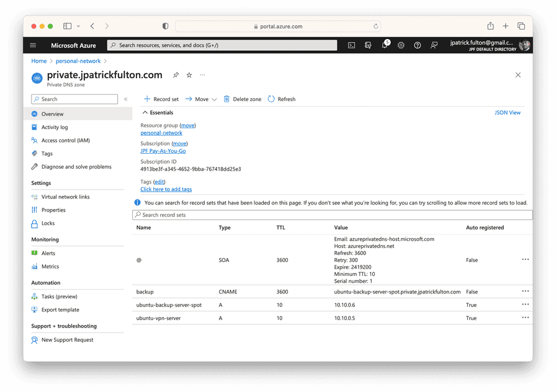The width and height of the screenshot is (556, 392).
Task: Go to Home breadcrumb
Action: coord(39,61)
